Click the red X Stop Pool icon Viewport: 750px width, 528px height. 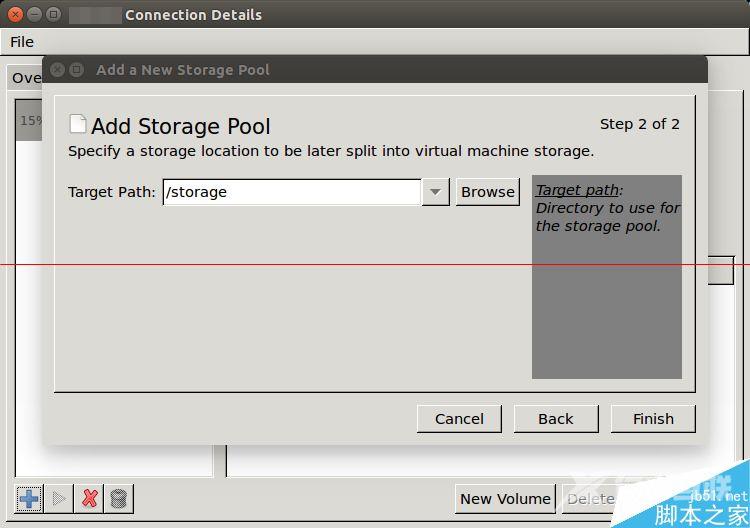click(90, 498)
